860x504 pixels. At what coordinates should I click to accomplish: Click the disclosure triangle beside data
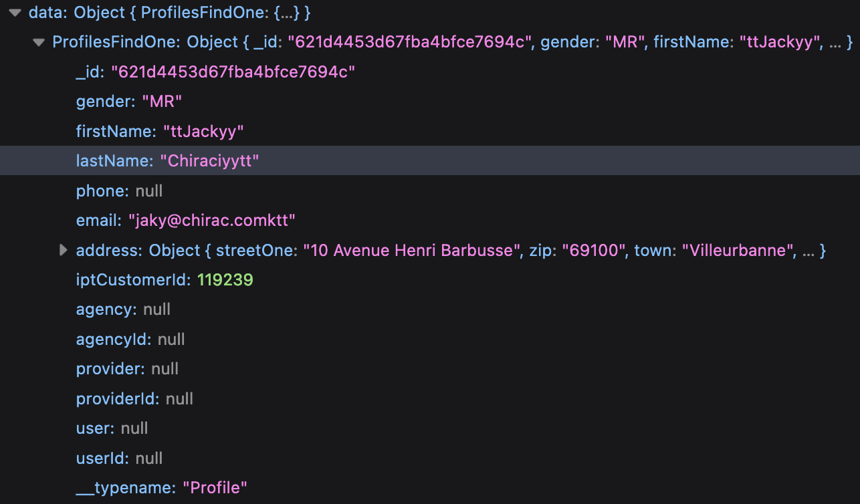(15, 12)
